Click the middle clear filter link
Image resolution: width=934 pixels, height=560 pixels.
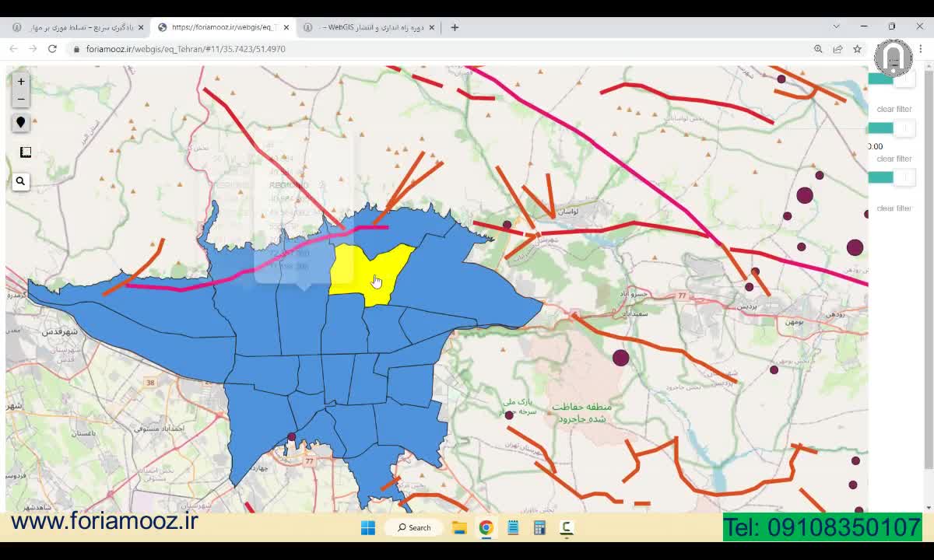point(894,159)
